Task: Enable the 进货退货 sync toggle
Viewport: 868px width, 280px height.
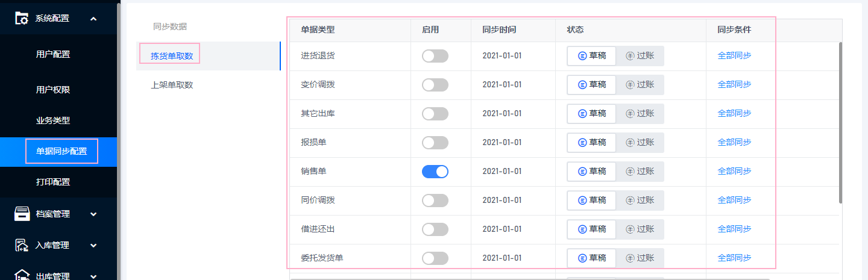Action: [x=435, y=56]
